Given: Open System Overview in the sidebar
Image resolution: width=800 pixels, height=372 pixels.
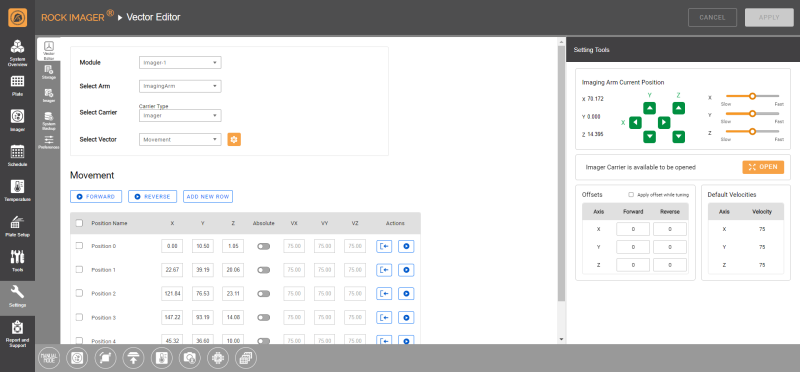Looking at the screenshot, I should pos(17,53).
